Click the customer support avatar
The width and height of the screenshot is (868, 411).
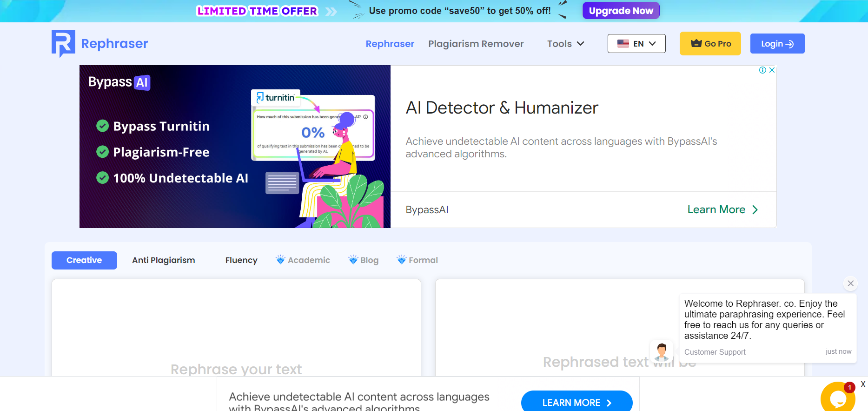(662, 351)
